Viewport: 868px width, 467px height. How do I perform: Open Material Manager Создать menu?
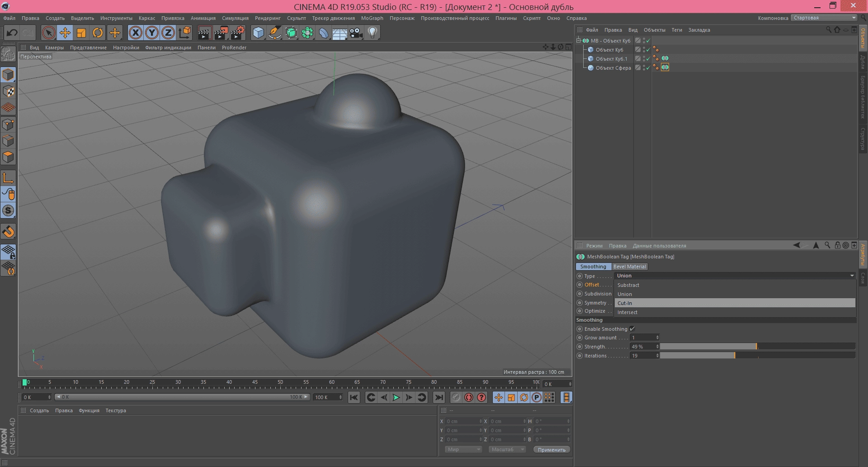39,410
